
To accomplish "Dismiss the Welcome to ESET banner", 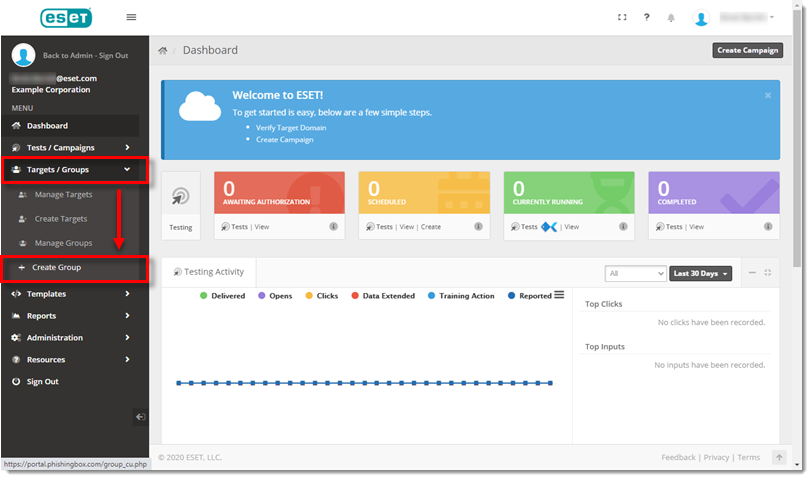I will 767,95.
